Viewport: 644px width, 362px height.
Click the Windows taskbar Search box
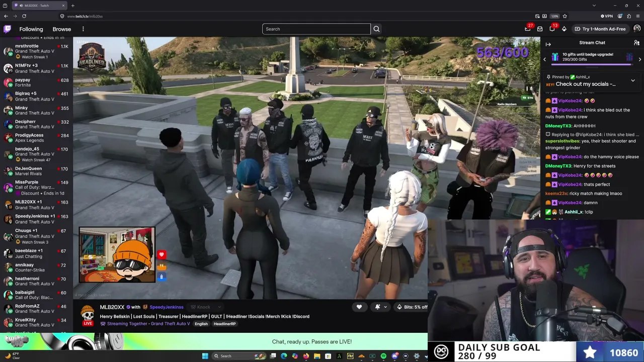pyautogui.click(x=239, y=356)
